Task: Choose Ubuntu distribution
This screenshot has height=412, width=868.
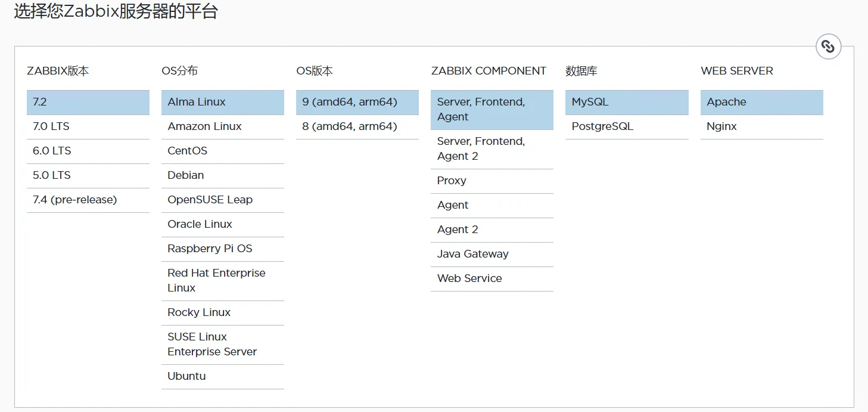Action: (223, 376)
